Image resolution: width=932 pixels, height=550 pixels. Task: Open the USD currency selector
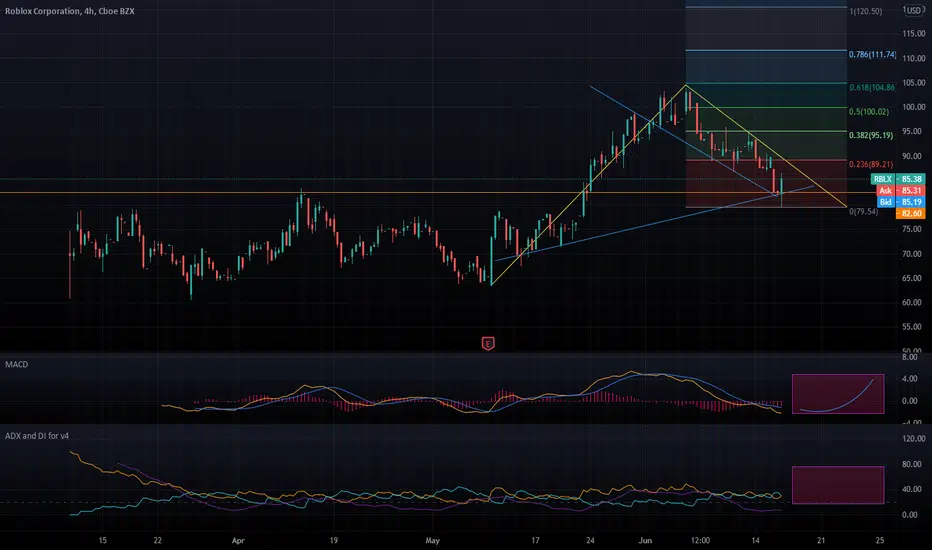[x=913, y=10]
